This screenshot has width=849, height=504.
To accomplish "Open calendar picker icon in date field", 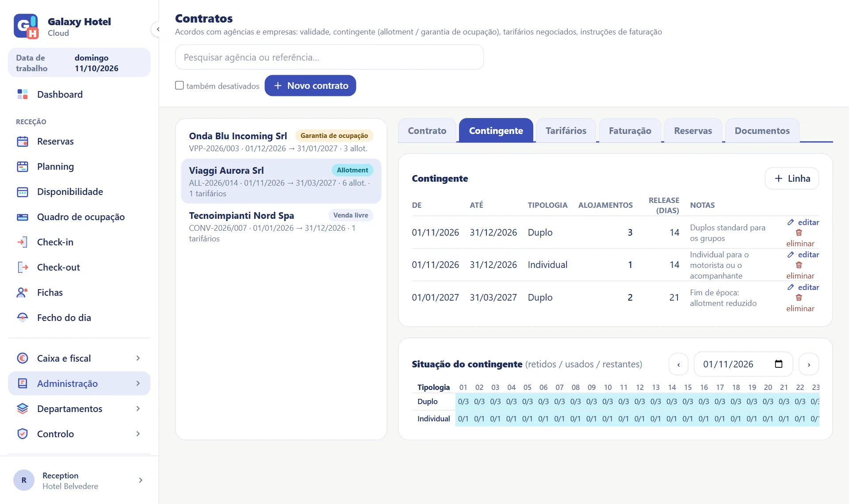I will [x=779, y=364].
